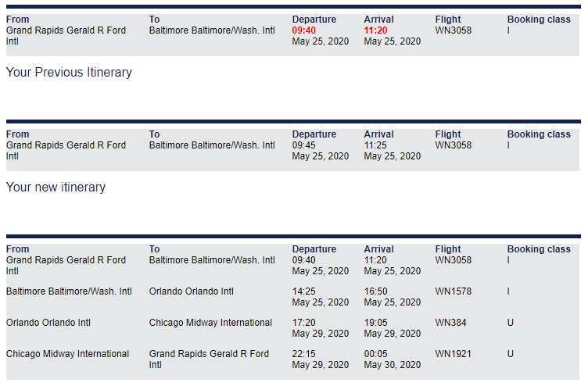Click the 'Booking class' header in the top table
This screenshot has height=386, width=588.
pyautogui.click(x=539, y=20)
